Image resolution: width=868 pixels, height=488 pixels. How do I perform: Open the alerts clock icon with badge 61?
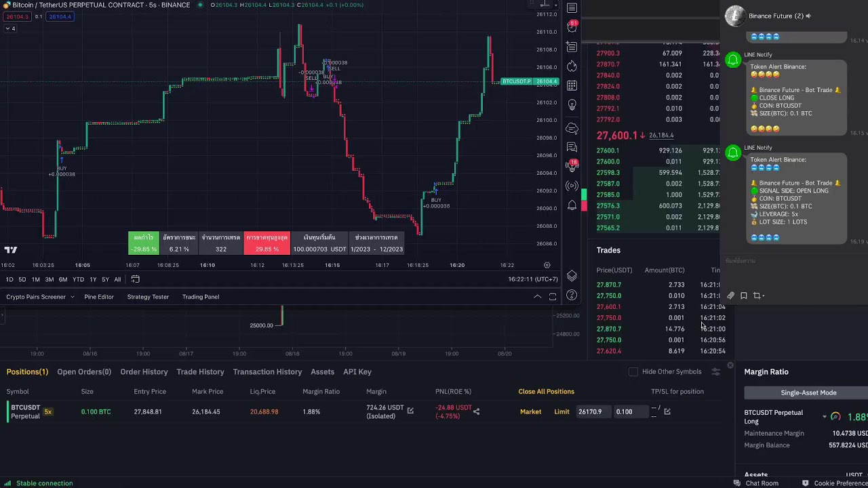click(572, 27)
